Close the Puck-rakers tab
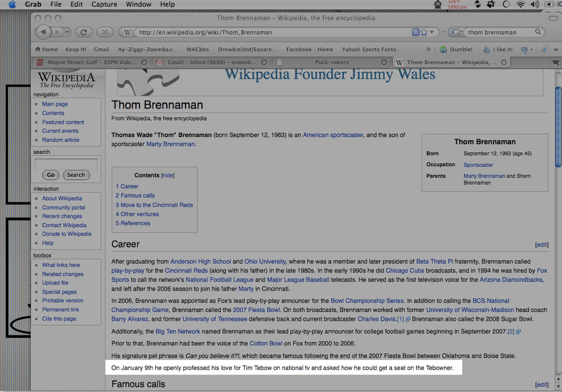The width and height of the screenshot is (562, 392). click(x=384, y=63)
